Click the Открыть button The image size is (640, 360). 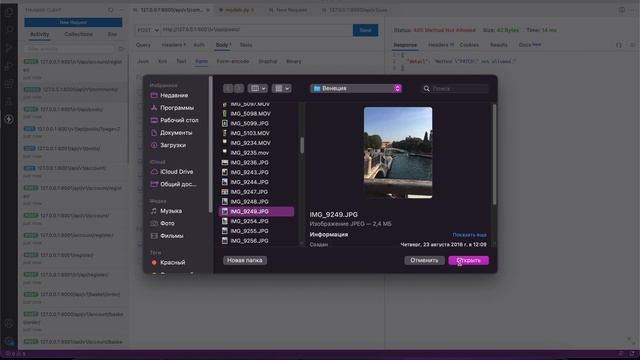(x=468, y=260)
